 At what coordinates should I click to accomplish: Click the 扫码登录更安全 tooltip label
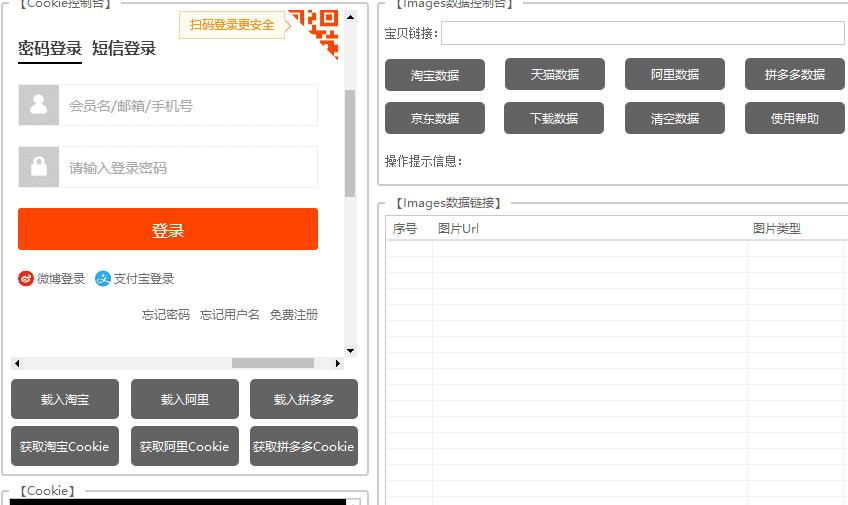click(x=232, y=25)
